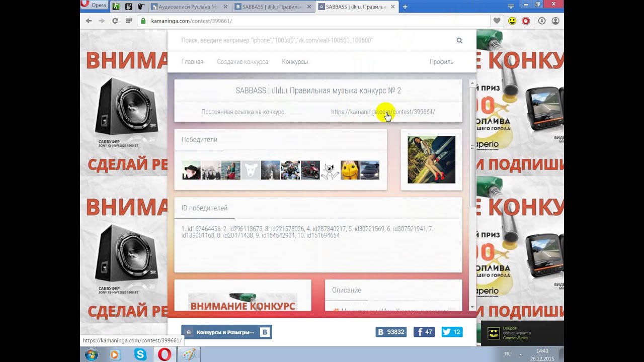This screenshot has height=362, width=644.
Task: Open the second pinned tab
Action: point(129,7)
